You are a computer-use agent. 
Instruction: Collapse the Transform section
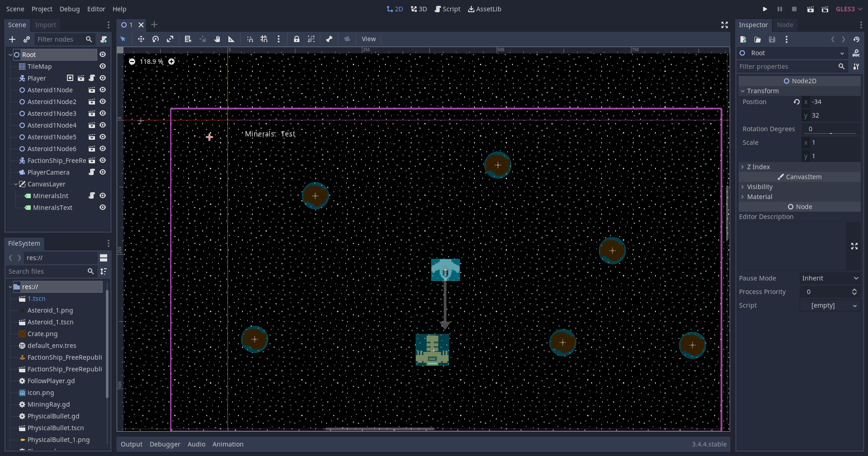pyautogui.click(x=799, y=91)
